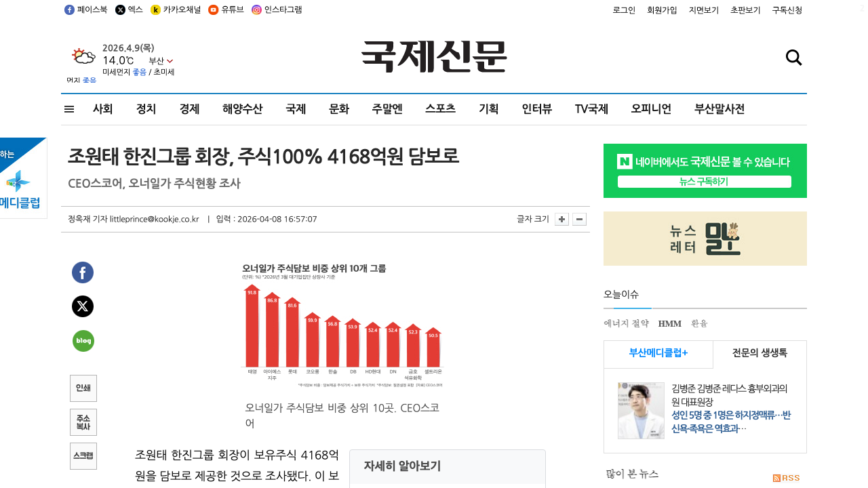The image size is (868, 488).
Task: Decrease the font size with minus
Action: click(579, 219)
